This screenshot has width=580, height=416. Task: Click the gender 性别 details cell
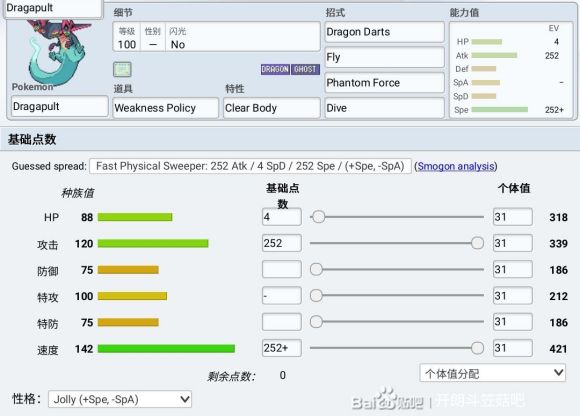tap(152, 38)
